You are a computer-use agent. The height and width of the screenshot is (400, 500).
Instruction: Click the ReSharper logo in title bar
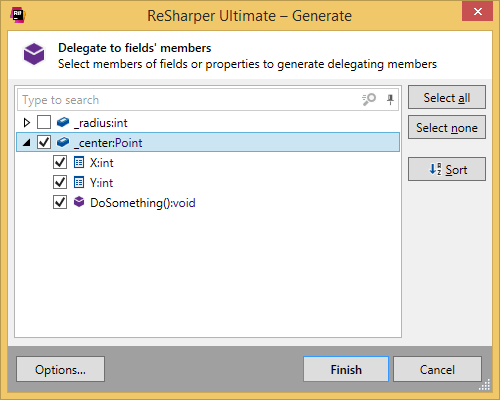coord(18,15)
